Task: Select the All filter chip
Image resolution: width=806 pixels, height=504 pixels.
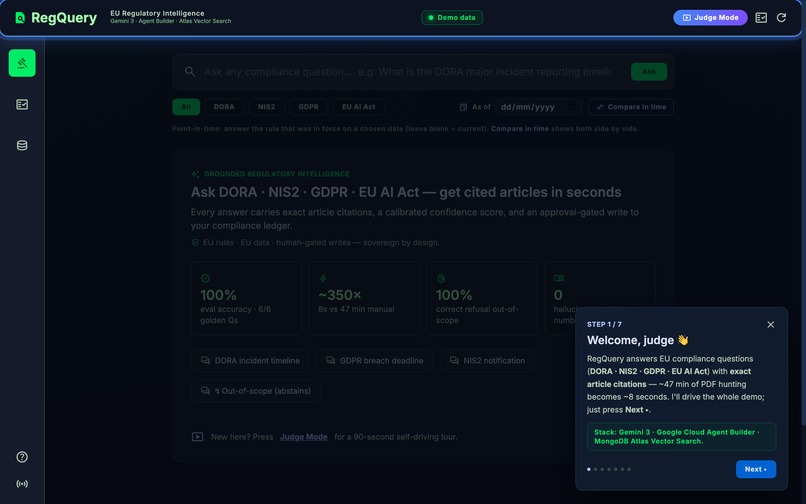Action: point(186,107)
